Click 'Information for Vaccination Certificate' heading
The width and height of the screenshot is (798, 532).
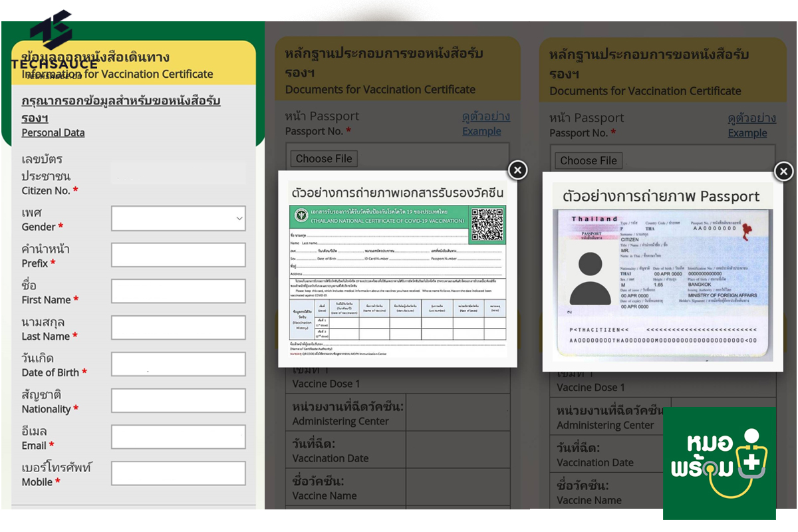tap(118, 74)
